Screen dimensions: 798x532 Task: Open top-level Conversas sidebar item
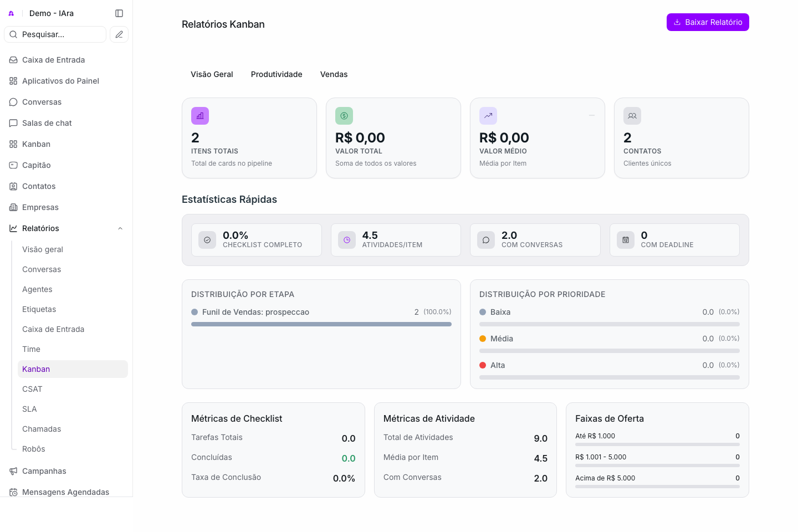pos(66,102)
